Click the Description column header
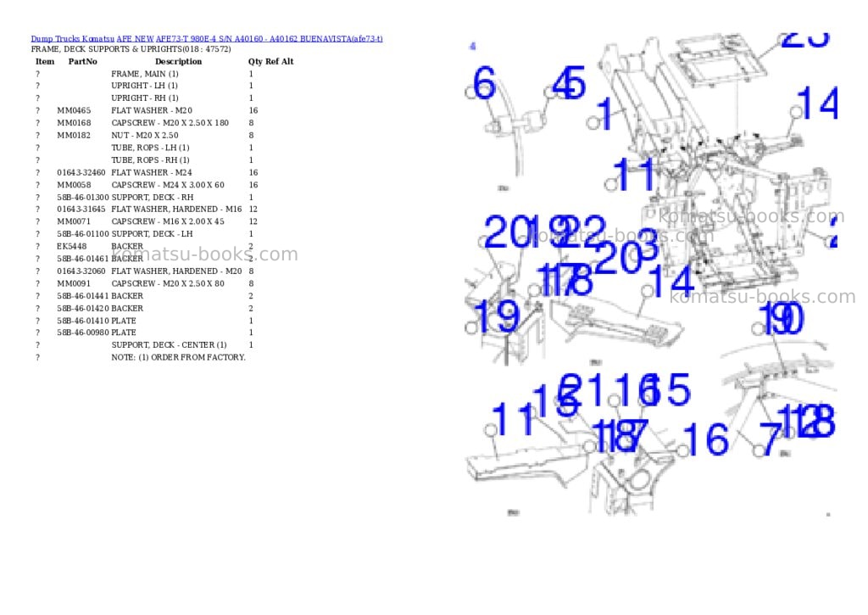The width and height of the screenshot is (868, 615). click(x=178, y=61)
